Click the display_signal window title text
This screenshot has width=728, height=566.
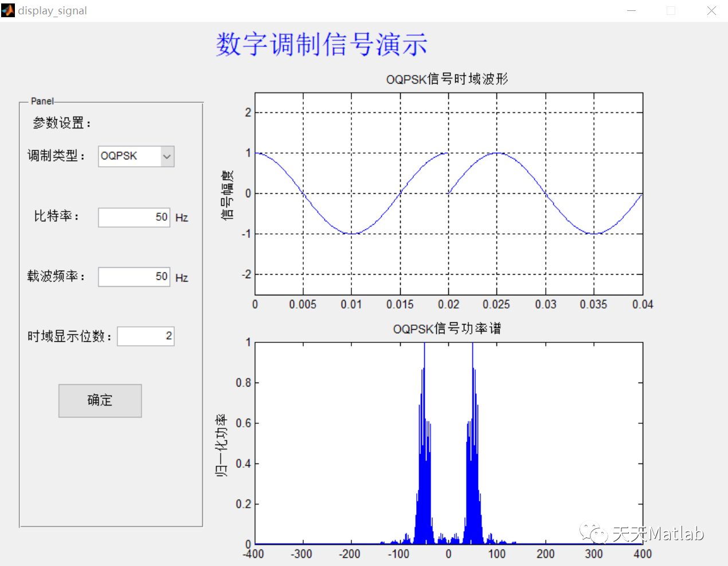[52, 10]
